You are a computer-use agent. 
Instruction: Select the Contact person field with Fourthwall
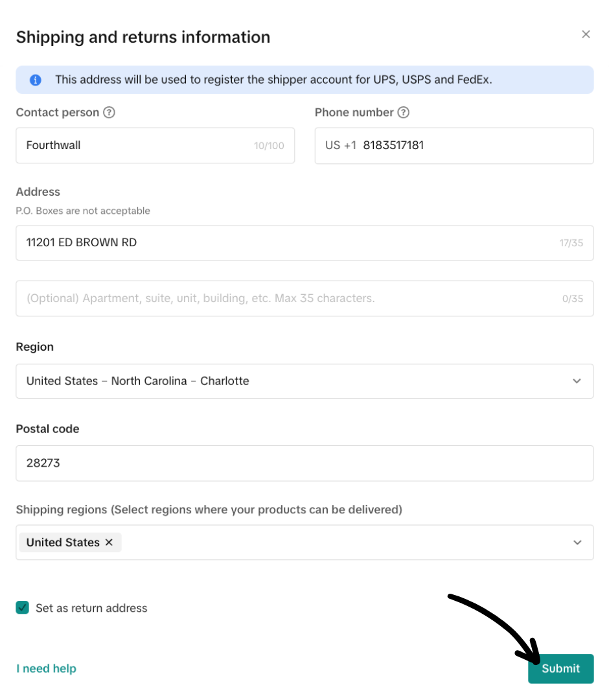click(x=130, y=145)
